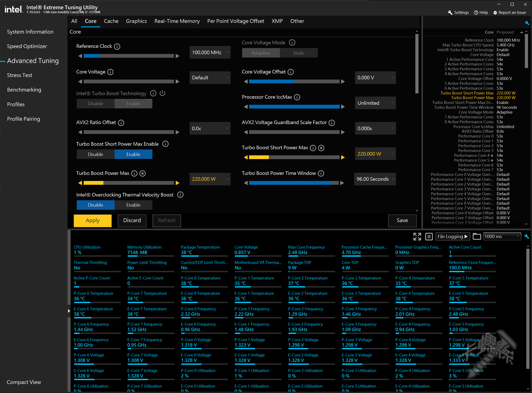Open the Core Voltage Default dropdown

click(210, 78)
